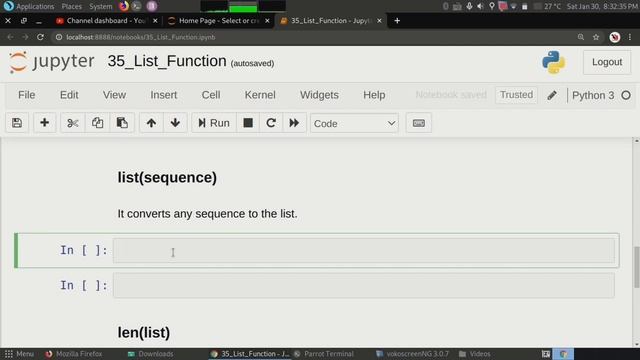640x360 pixels.
Task: Focus the second empty code cell
Action: click(364, 286)
